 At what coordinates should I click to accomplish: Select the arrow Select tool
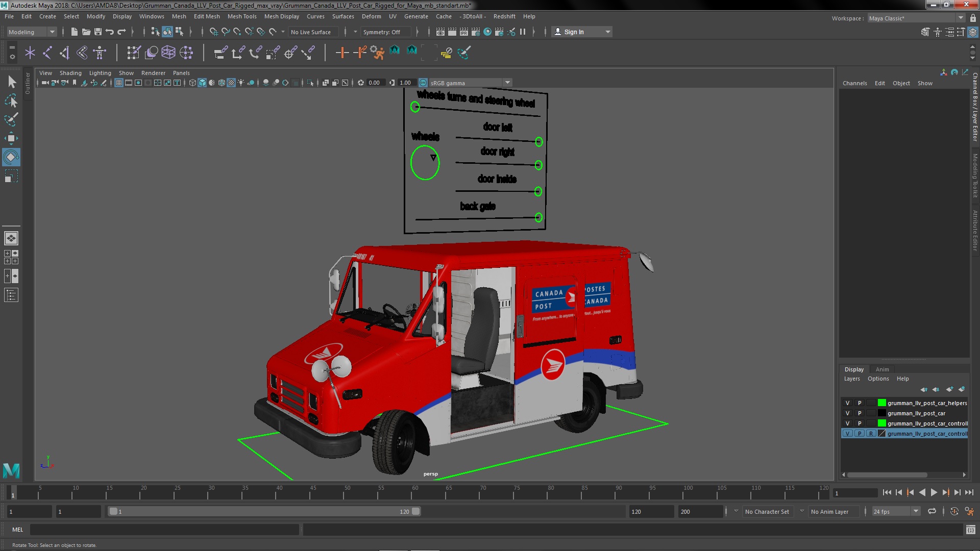coord(11,82)
